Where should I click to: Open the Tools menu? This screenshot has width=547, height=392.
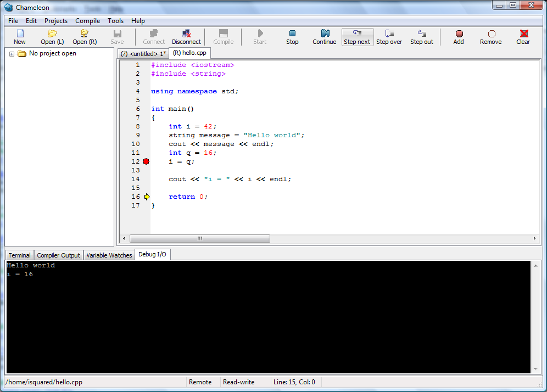(115, 21)
